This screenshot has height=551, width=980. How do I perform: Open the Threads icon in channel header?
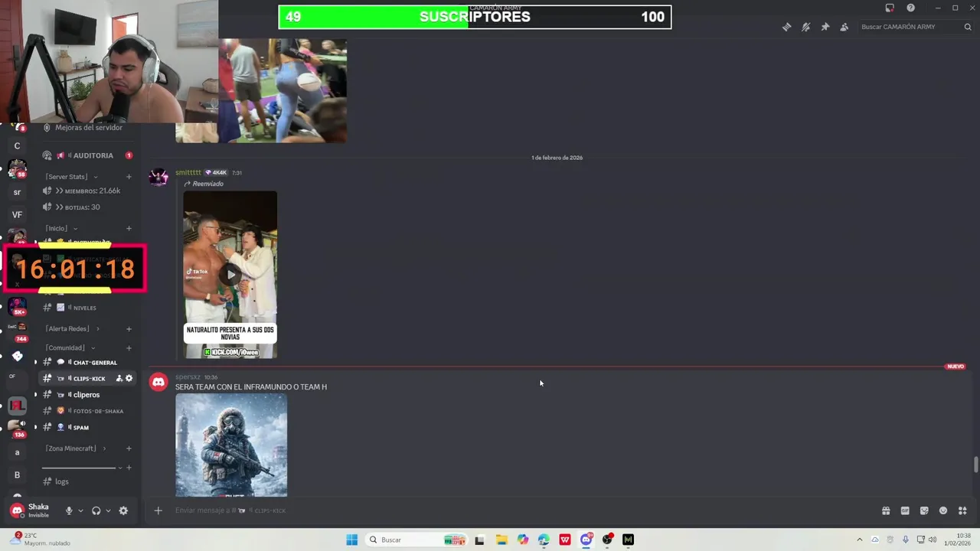pos(786,27)
